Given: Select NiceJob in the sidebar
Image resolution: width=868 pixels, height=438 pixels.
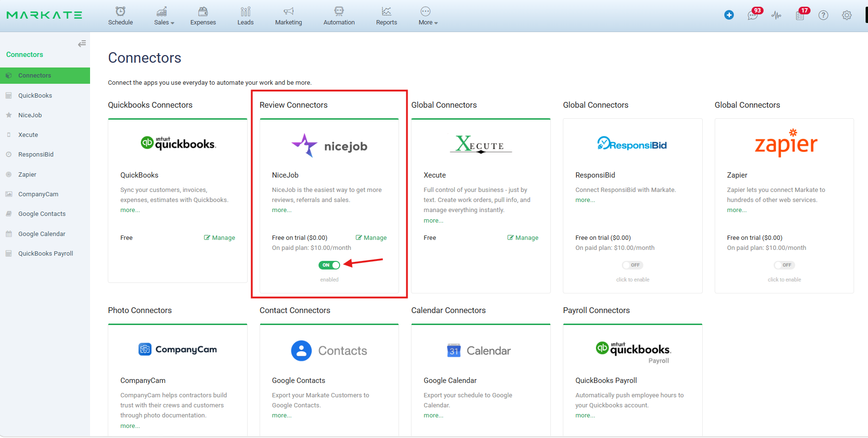Looking at the screenshot, I should [45, 115].
